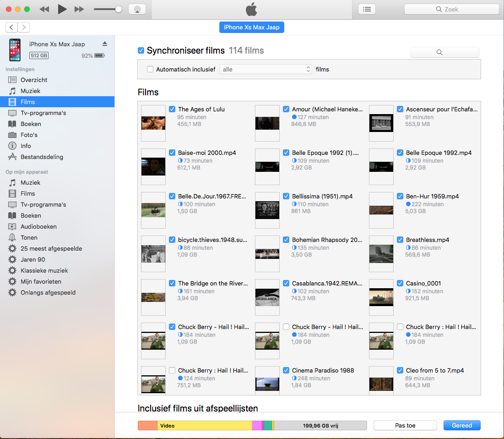The width and height of the screenshot is (504, 439).
Task: Select Tonen under Op mijn apparaat
Action: [x=29, y=237]
